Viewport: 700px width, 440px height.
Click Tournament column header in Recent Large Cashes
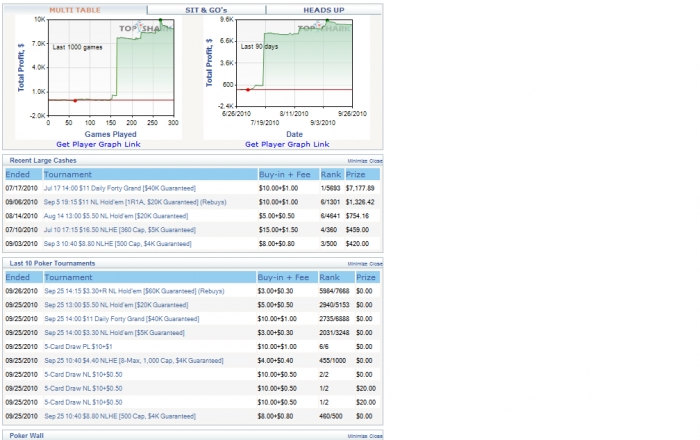tap(150, 174)
